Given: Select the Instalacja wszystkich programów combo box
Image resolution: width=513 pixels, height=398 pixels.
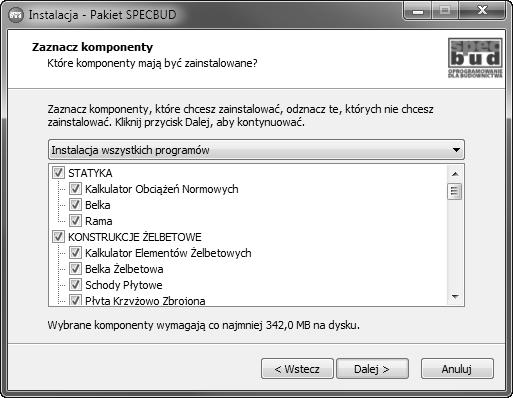Looking at the screenshot, I should pos(256,150).
